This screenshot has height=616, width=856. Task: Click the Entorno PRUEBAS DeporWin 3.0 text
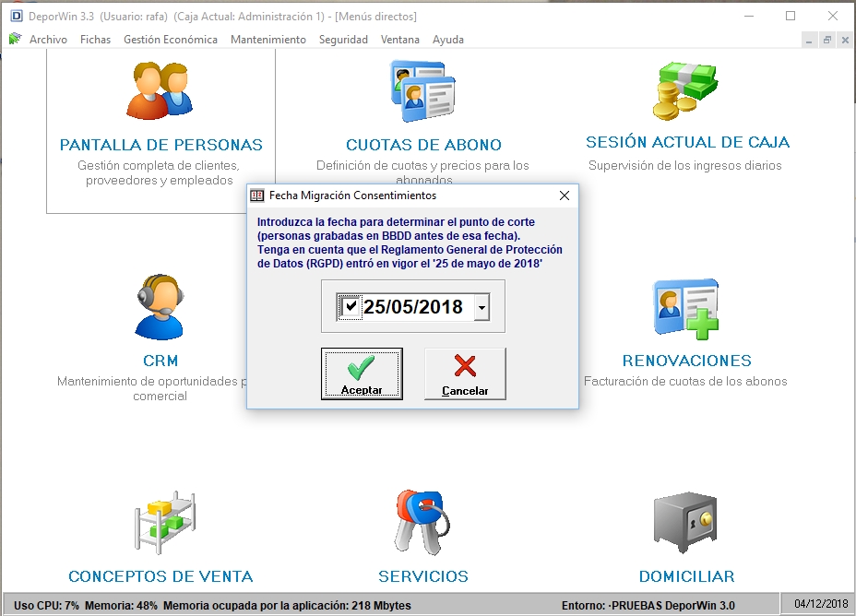pos(648,606)
